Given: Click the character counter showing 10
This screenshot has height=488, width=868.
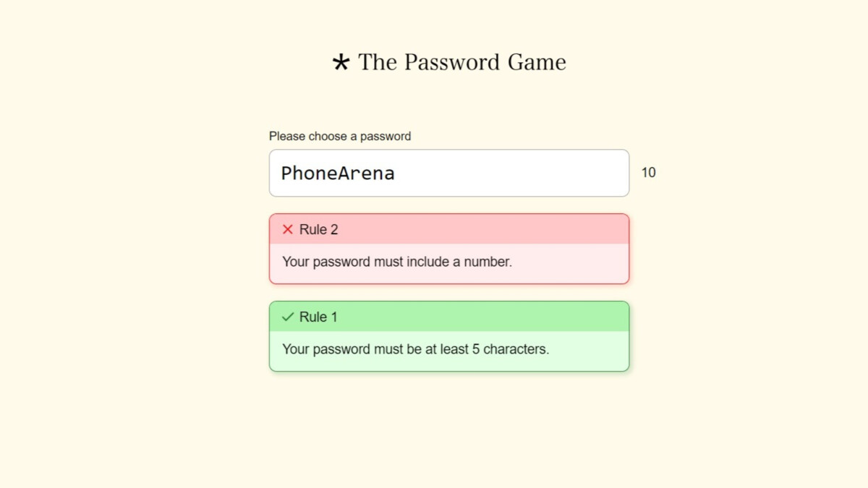Looking at the screenshot, I should pos(649,172).
